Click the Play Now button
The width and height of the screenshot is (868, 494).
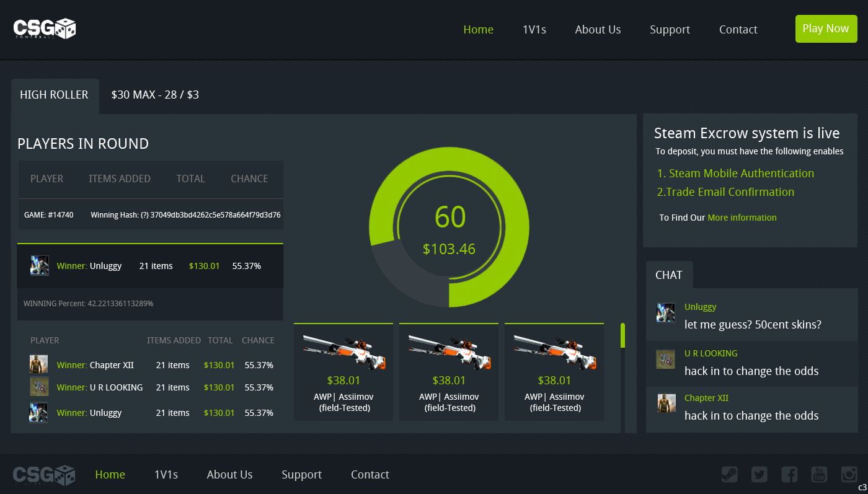(x=826, y=29)
